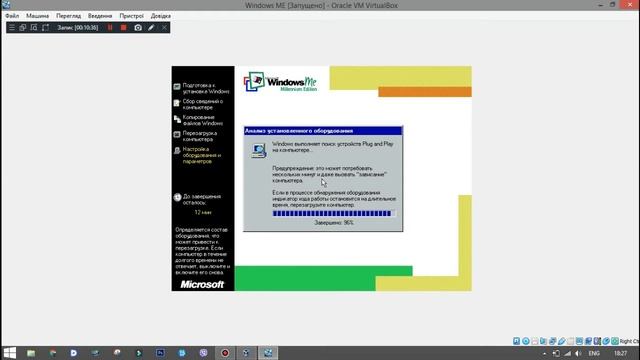Click the optical disc indicator in status bar
The height and width of the screenshot is (360, 640).
(x=526, y=341)
